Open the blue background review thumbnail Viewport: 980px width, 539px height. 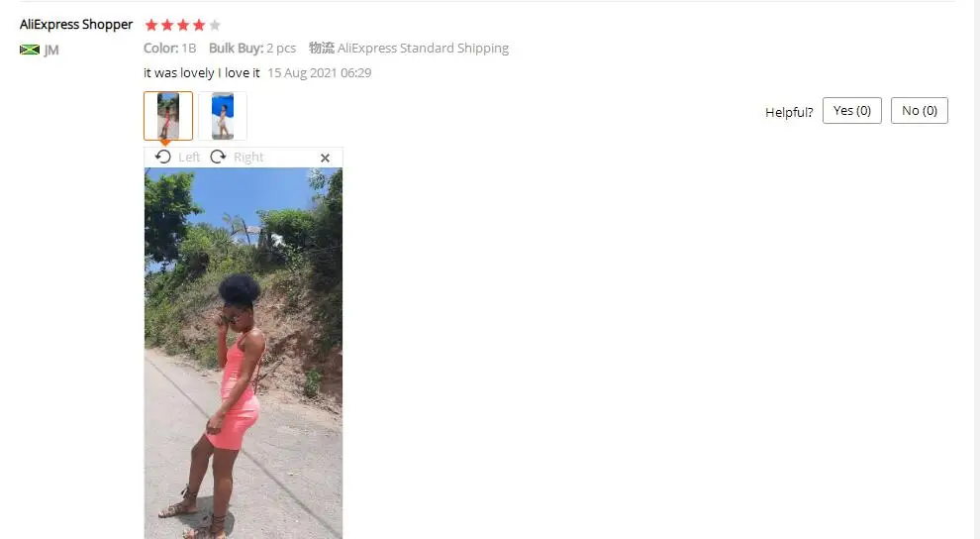click(x=223, y=116)
